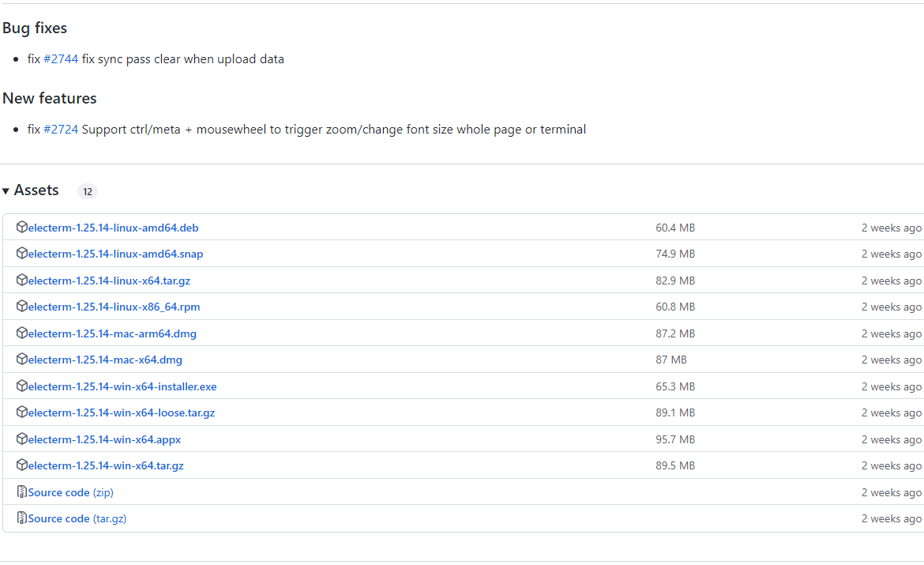Click package icon beside win-x64.tar.gz asset
924x565 pixels.
pos(22,465)
